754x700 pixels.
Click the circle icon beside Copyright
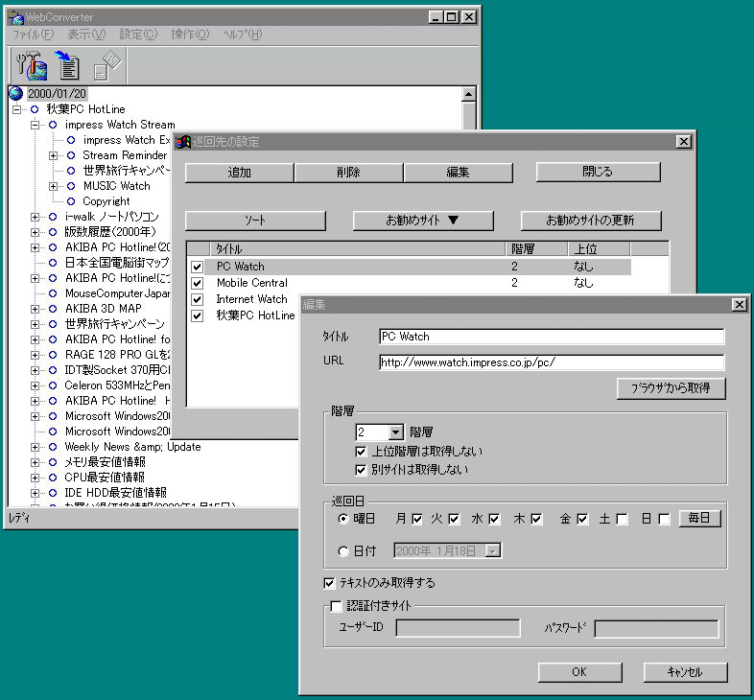pyautogui.click(x=70, y=201)
